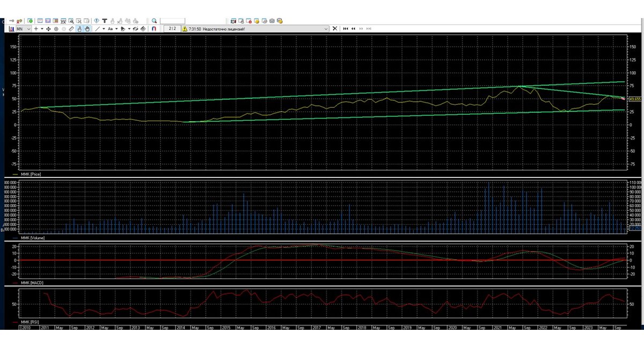644x362 pixels.
Task: Toggle the pointing hand tool
Action: (x=79, y=28)
